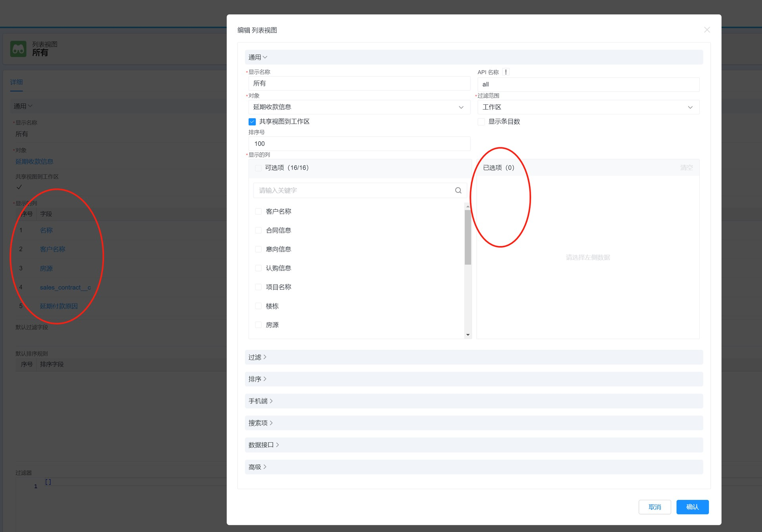The height and width of the screenshot is (532, 762).
Task: Click the search magnifier icon in keyword field
Action: tap(458, 190)
